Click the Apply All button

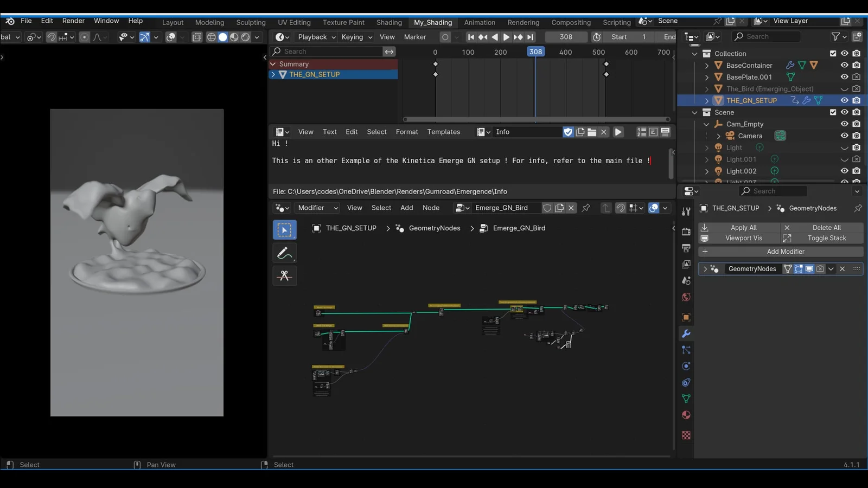point(744,227)
